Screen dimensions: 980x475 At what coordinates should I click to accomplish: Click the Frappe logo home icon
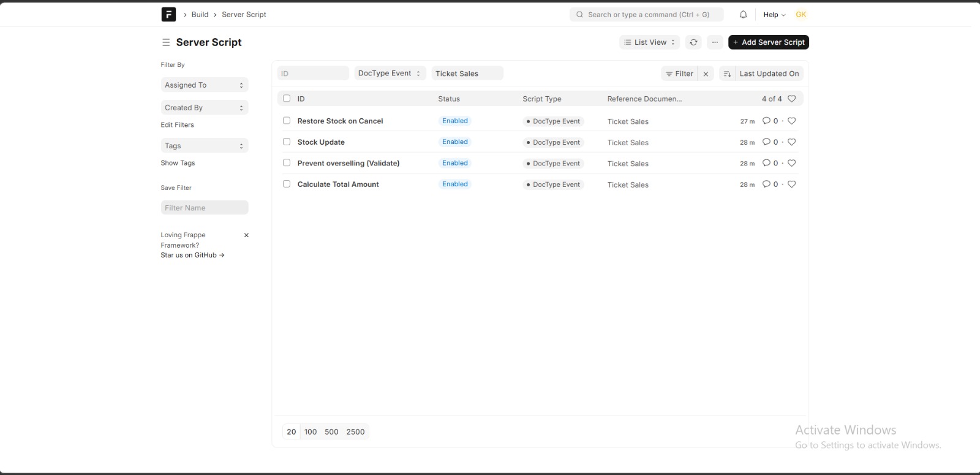[x=168, y=14]
